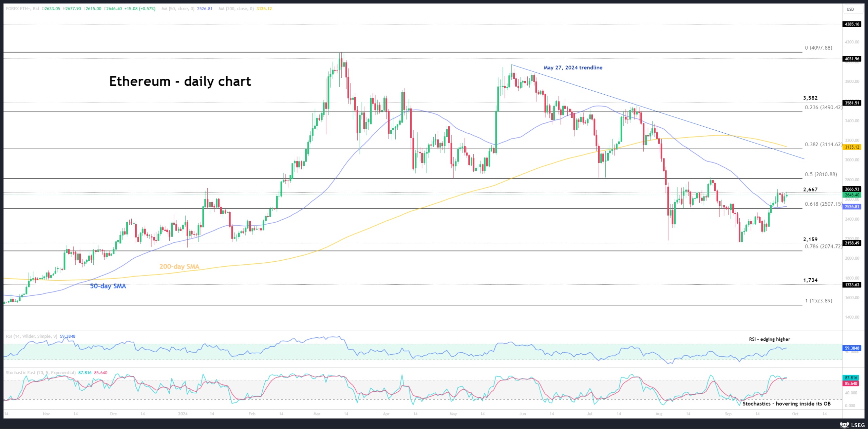Screen dimensions: 868x429
Task: Click the FOREX ETH= symbol legend
Action: [22, 8]
